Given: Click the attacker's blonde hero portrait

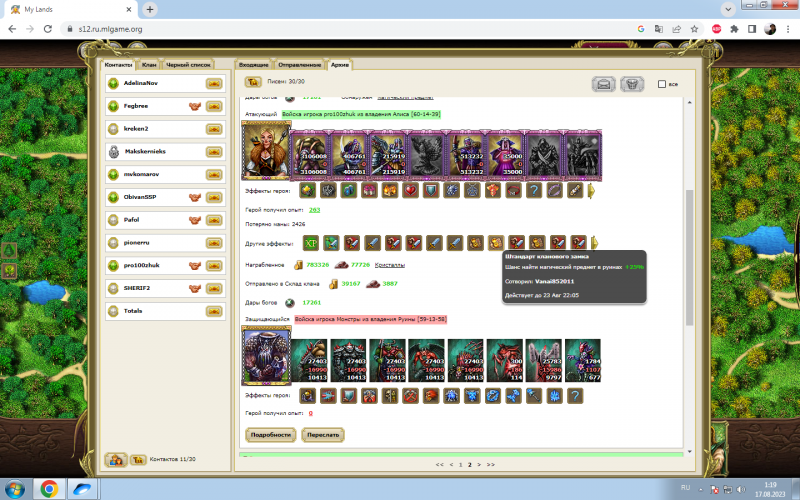Looking at the screenshot, I should click(266, 151).
